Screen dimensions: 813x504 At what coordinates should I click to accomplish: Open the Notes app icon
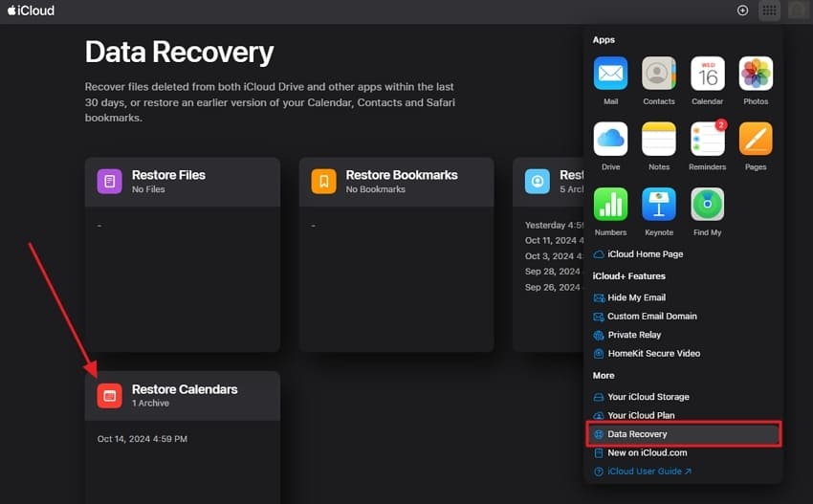click(x=658, y=139)
